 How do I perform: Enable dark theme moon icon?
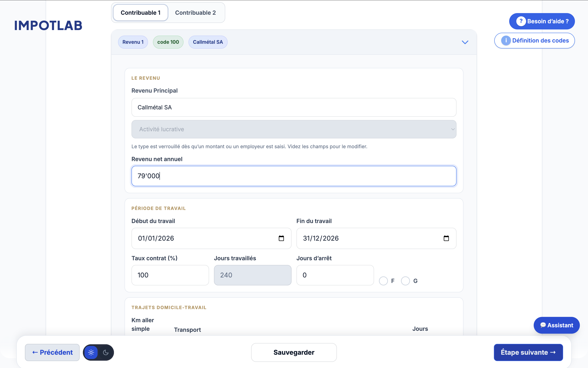click(106, 352)
